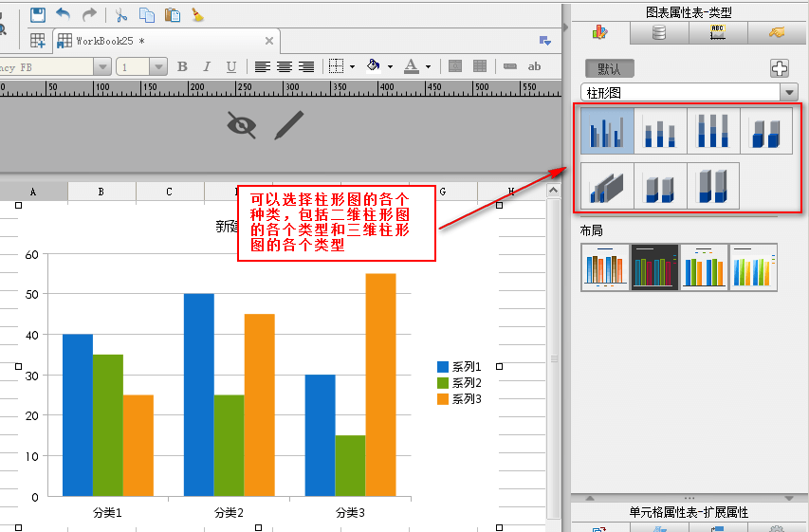Select column header G
The image size is (809, 532).
point(443,192)
